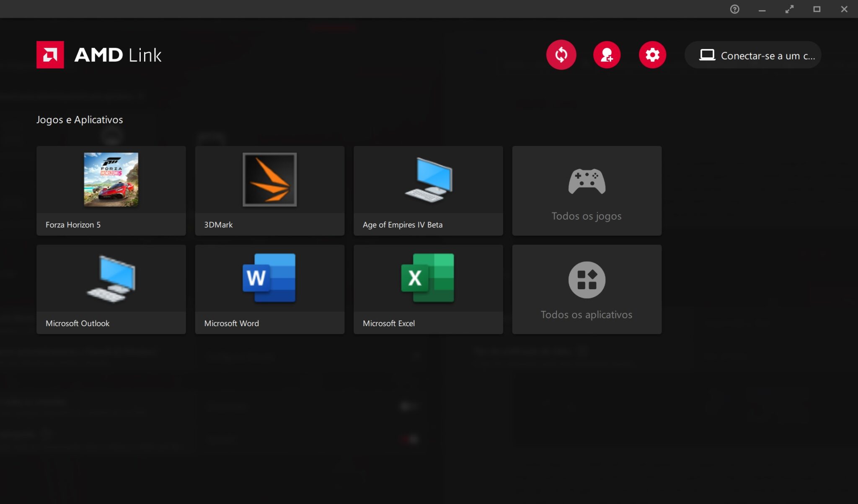The image size is (858, 504).
Task: Toggle fullscreen with diagonal arrows icon
Action: coord(789,9)
